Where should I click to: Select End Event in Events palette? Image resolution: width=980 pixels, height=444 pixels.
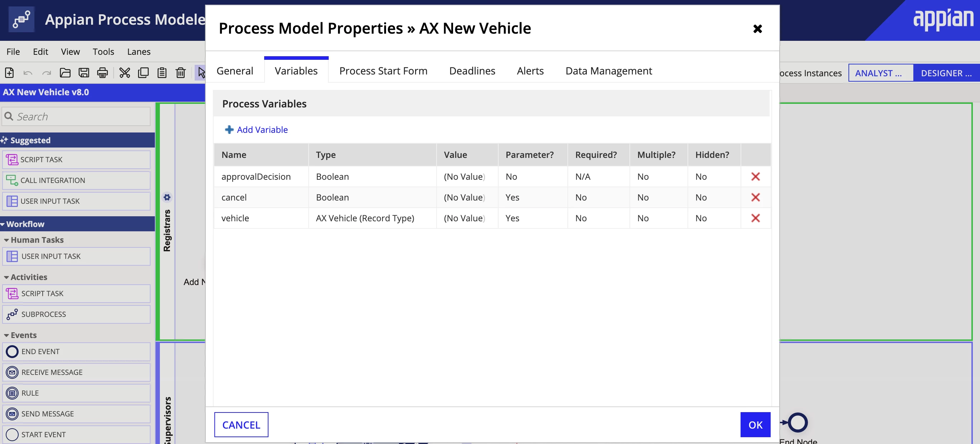click(76, 352)
